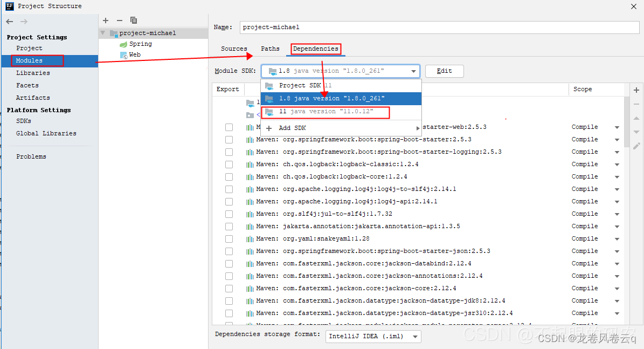The width and height of the screenshot is (644, 349).
Task: Add a new module with plus icon
Action: tap(106, 20)
